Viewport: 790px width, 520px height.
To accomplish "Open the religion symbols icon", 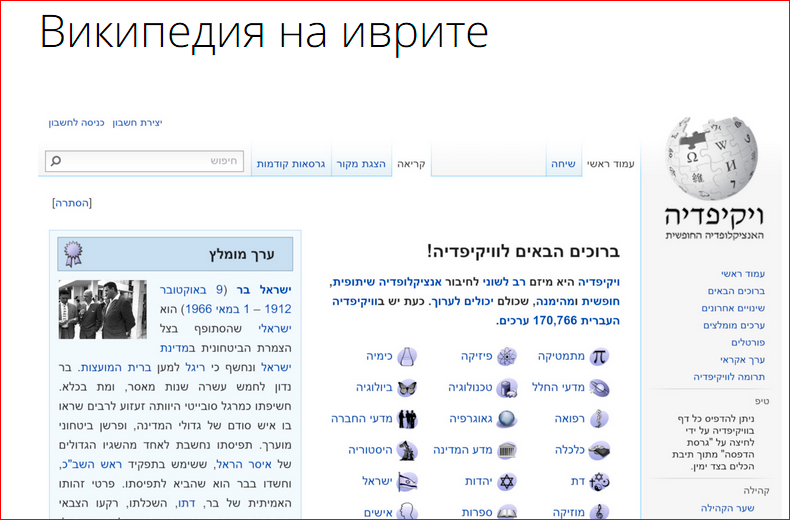I will point(599,481).
